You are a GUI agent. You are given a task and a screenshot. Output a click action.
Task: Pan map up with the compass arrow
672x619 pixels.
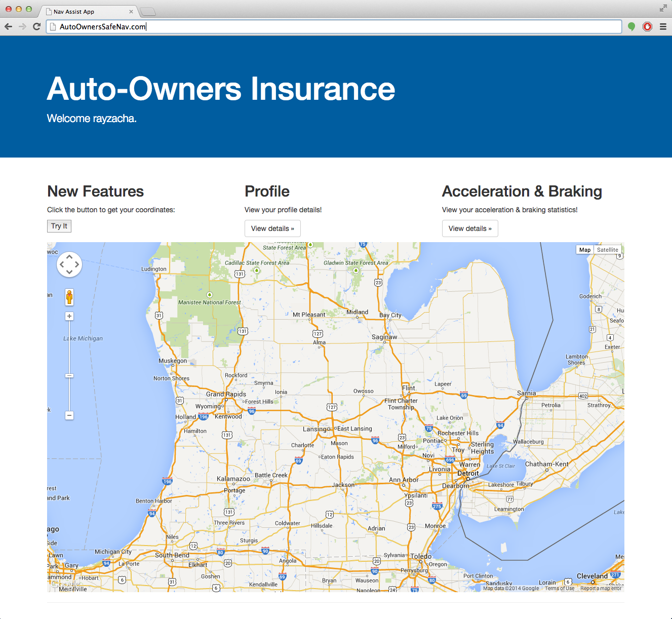69,257
